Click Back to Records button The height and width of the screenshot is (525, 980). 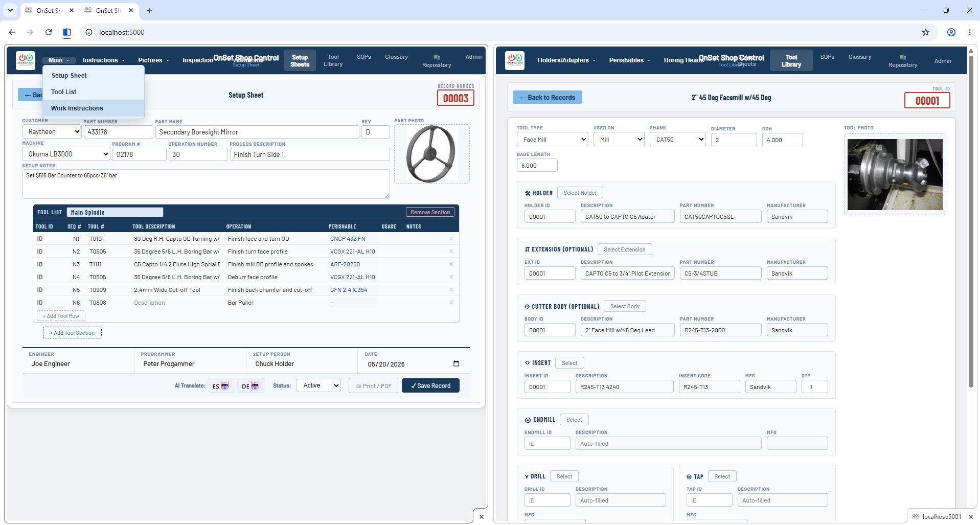click(547, 98)
